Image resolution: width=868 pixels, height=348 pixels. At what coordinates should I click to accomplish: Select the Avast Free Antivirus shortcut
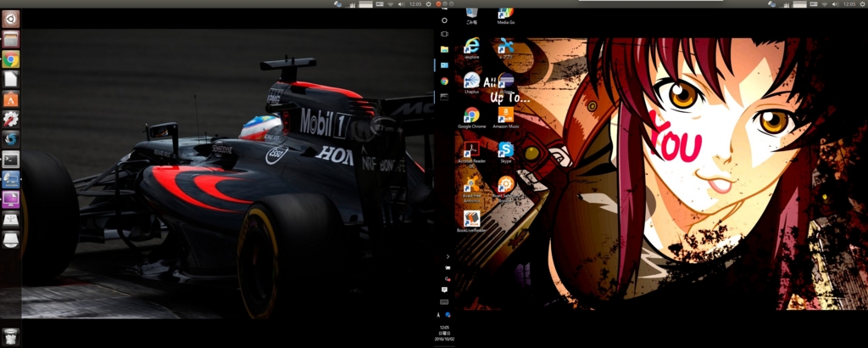tap(471, 189)
